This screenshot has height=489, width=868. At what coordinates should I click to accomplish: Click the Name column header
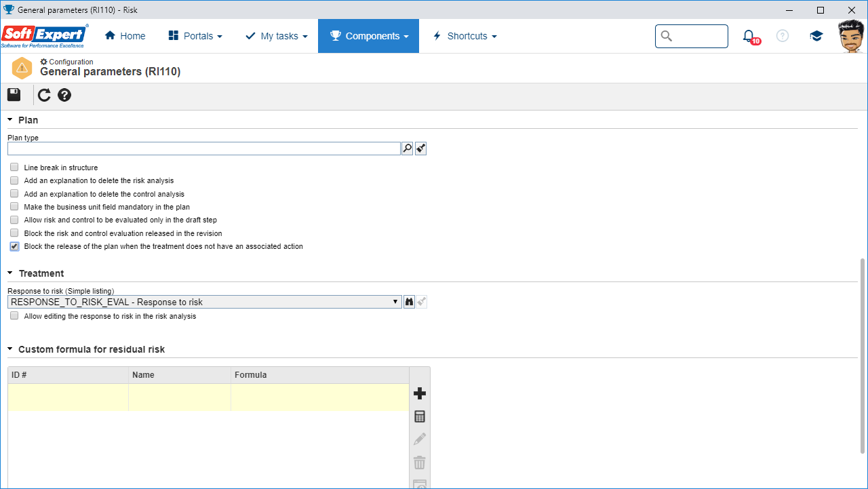coord(180,375)
